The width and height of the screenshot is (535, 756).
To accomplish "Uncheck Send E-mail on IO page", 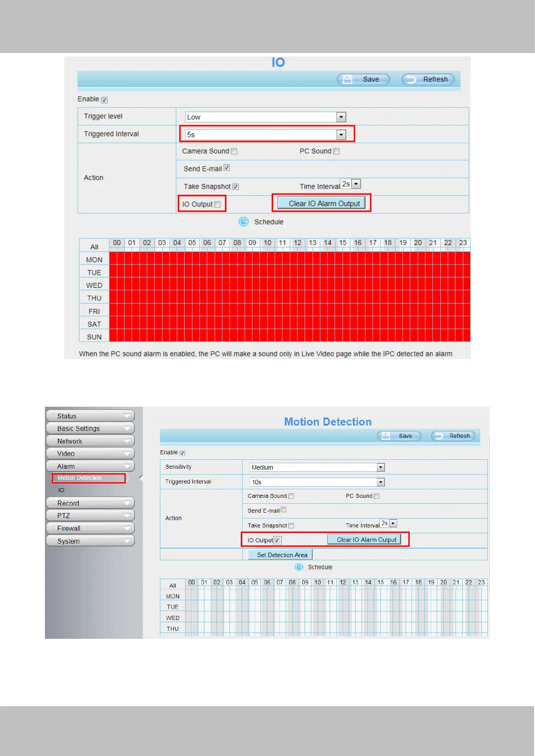I will (227, 168).
